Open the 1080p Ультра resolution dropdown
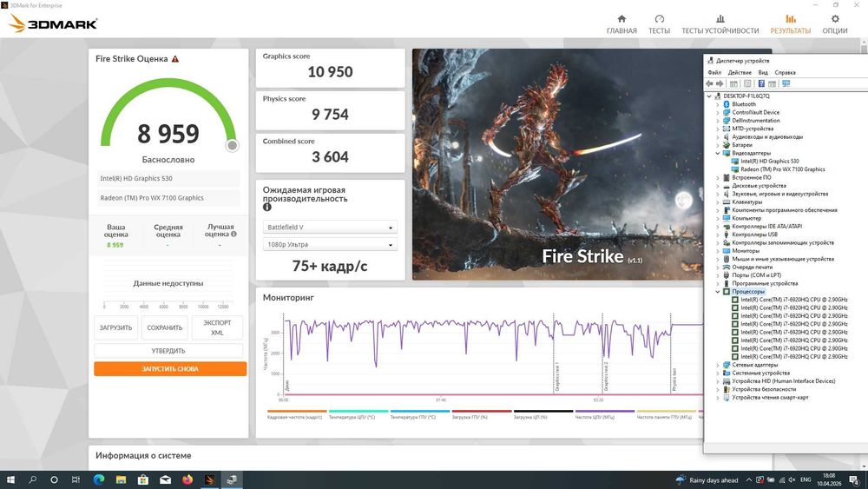Screen dimensions: 868x489 (x=330, y=244)
